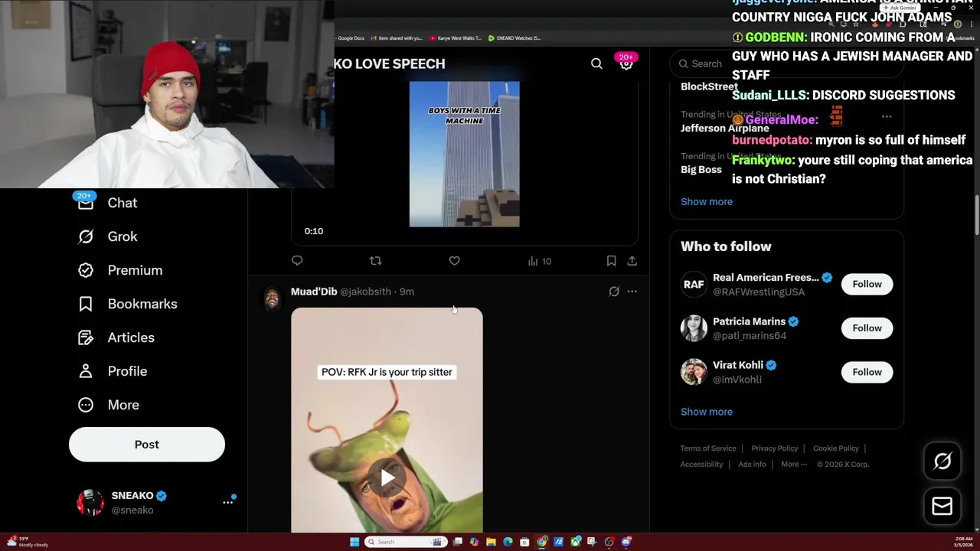Click the Chat envelope icon in sidebar
The image size is (980, 551).
tap(86, 203)
